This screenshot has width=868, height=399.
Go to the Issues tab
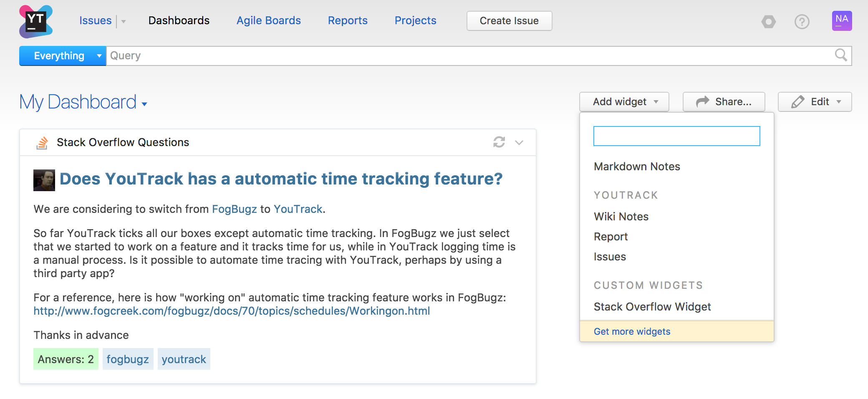pos(95,20)
